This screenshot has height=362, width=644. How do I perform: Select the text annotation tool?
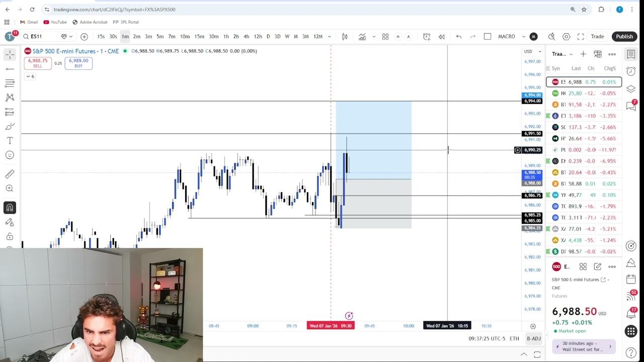tap(10, 141)
